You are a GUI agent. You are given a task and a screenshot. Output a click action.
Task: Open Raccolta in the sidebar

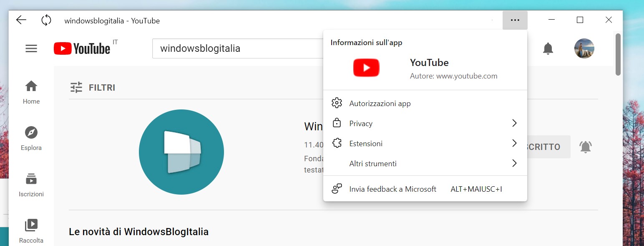click(x=31, y=231)
